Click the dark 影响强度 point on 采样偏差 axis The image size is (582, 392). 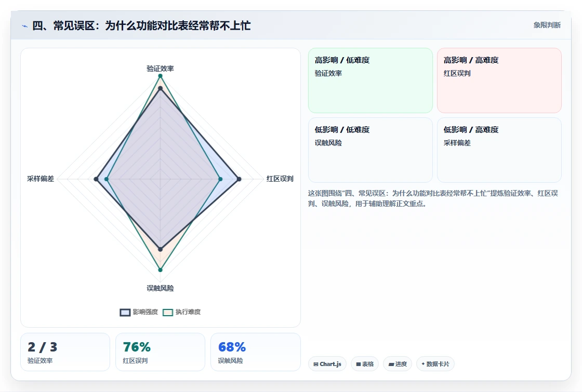[96, 179]
